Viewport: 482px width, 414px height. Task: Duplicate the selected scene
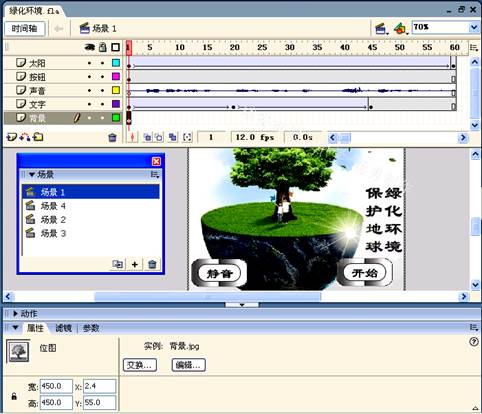(117, 264)
